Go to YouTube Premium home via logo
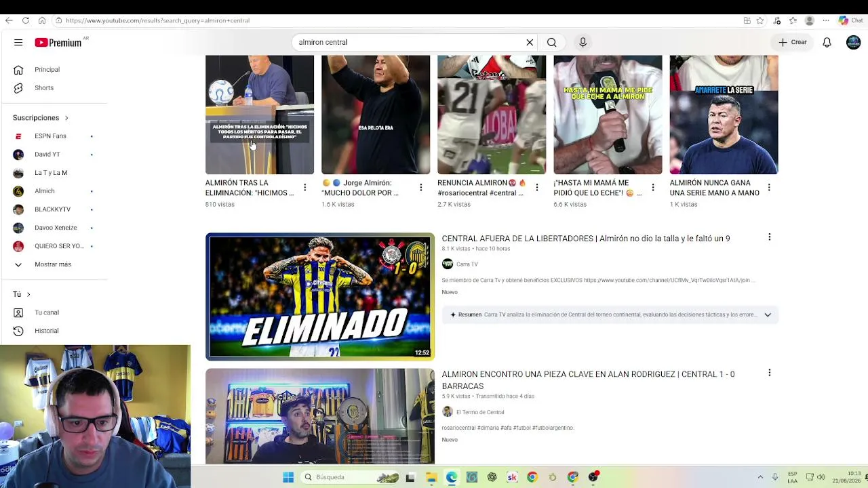 tap(58, 43)
